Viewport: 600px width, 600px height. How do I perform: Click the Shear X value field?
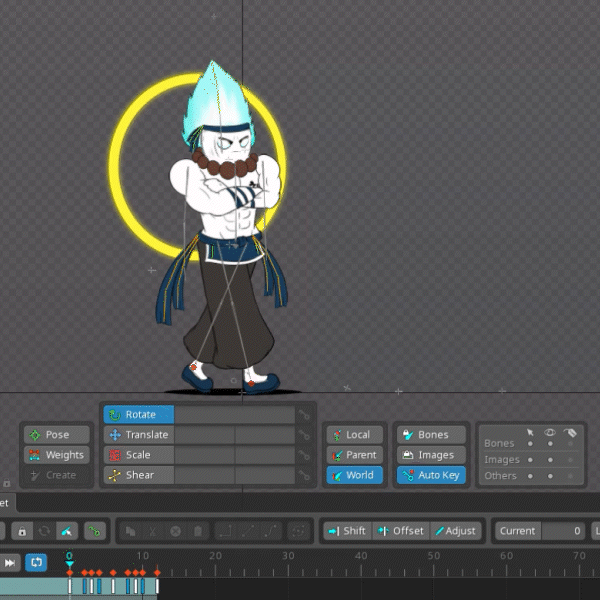click(204, 475)
